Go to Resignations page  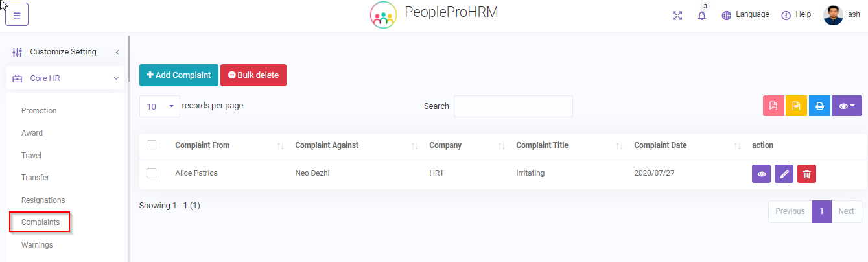(x=43, y=200)
